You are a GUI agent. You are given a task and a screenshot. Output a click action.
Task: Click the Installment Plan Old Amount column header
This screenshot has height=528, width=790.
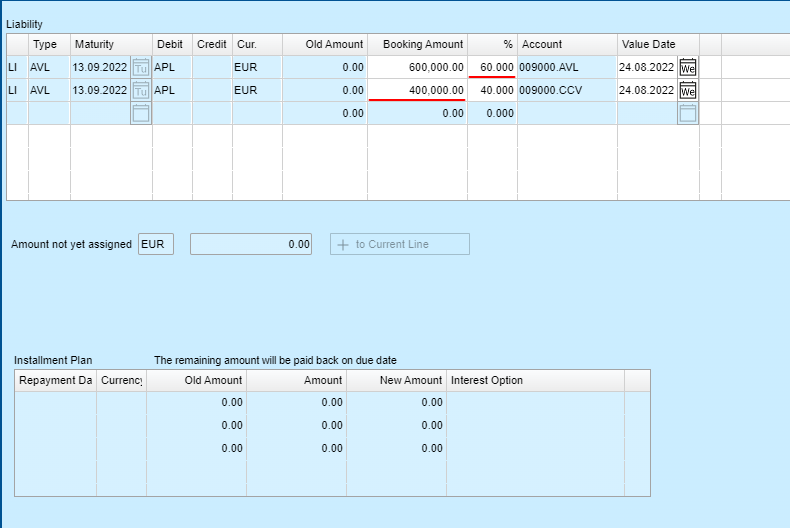[196, 380]
